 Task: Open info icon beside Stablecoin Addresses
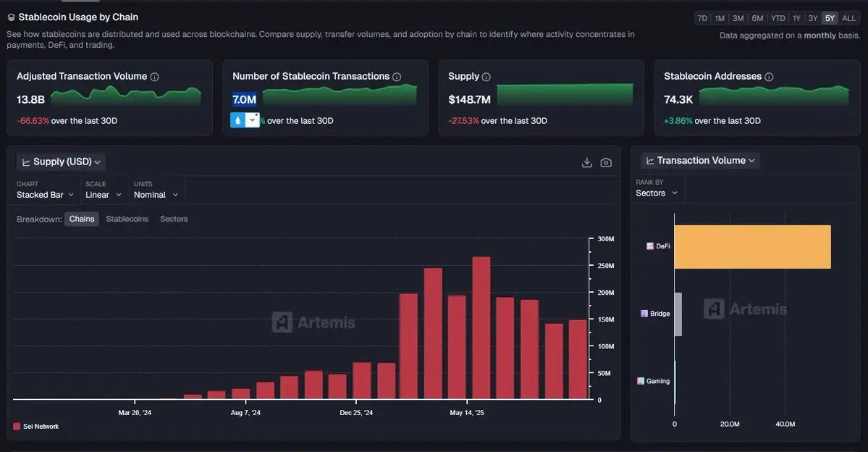click(x=769, y=77)
